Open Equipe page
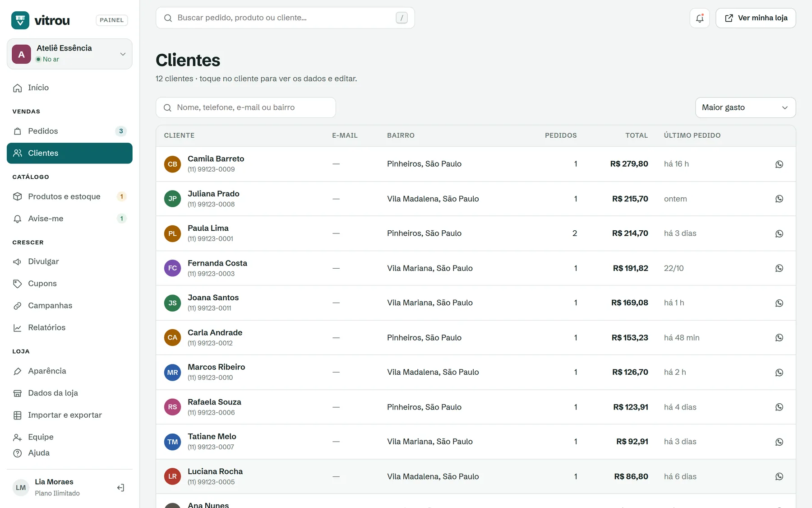Viewport: 812px width, 508px height. click(x=69, y=437)
